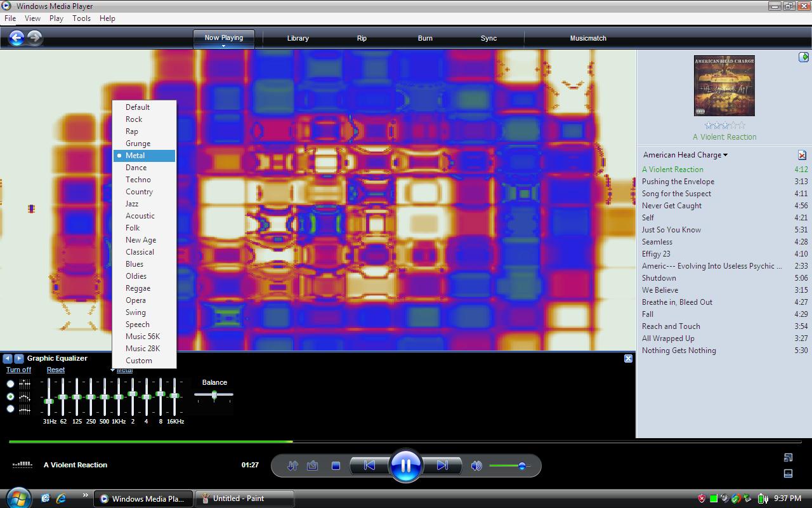The width and height of the screenshot is (812, 508).
Task: Click the Show Desktop quick launch icon
Action: (x=45, y=498)
